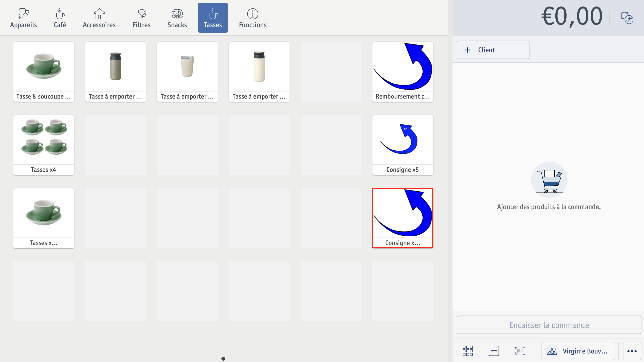The width and height of the screenshot is (644, 362).
Task: Open the Accessoires category tab
Action: 99,18
